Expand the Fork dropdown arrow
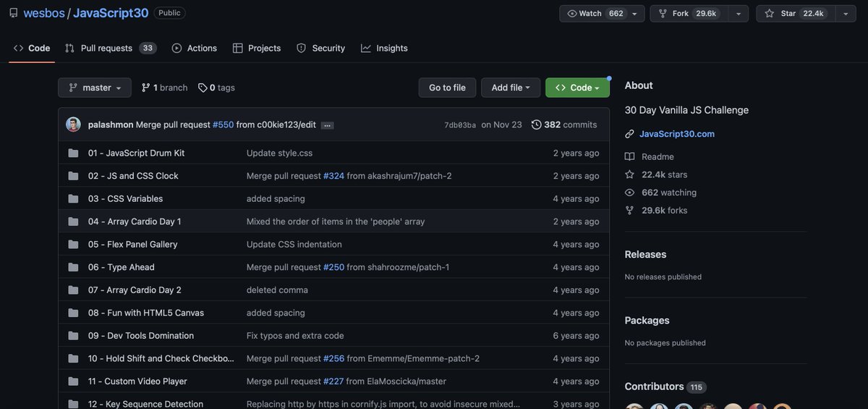 click(x=739, y=14)
